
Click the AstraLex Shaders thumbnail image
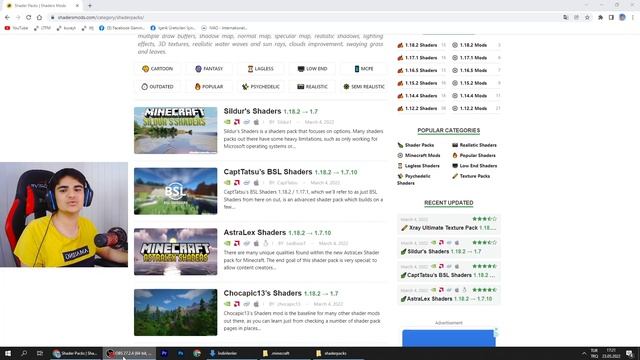(176, 251)
